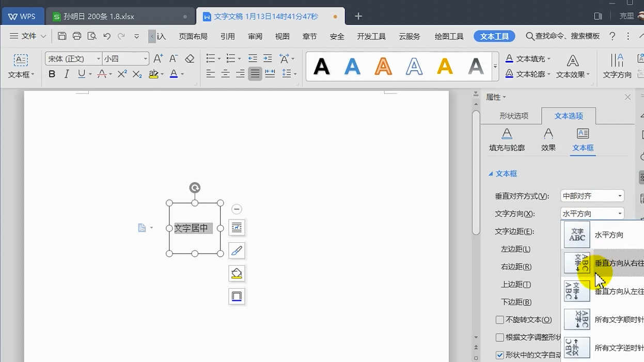Screen dimensions: 644x362
Task: Select the orange outlined A text style
Action: pos(383,66)
